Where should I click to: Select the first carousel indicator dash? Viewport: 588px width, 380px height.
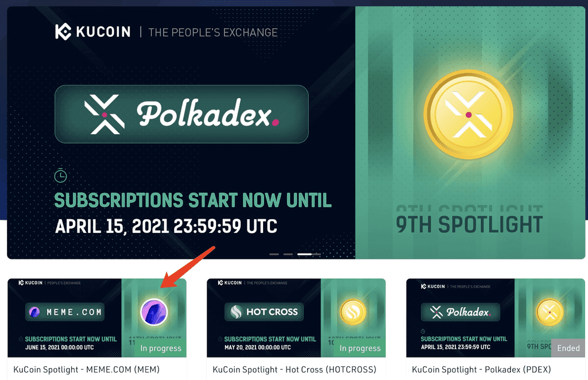click(274, 254)
